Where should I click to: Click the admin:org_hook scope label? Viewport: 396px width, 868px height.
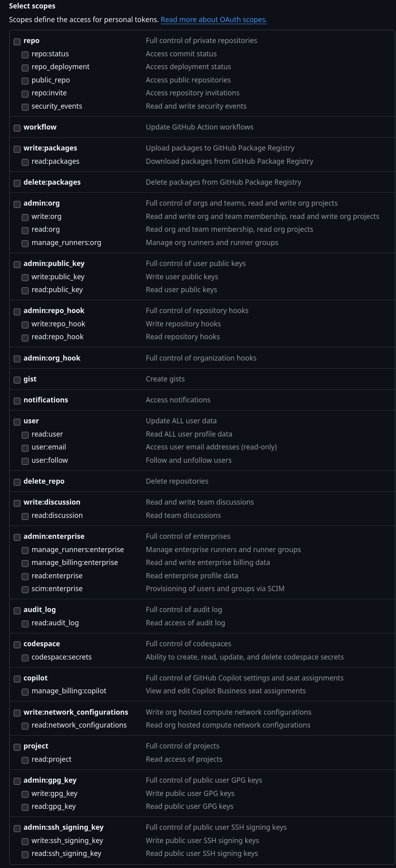(52, 358)
